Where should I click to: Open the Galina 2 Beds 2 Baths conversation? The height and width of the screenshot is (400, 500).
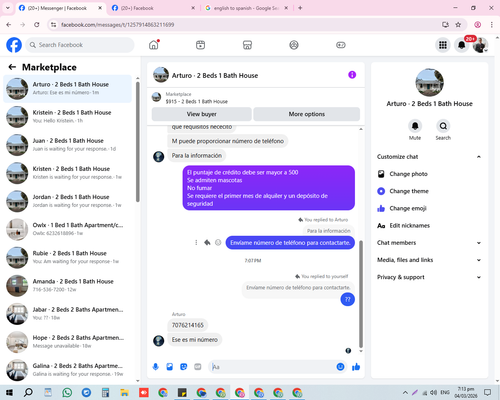pyautogui.click(x=68, y=370)
